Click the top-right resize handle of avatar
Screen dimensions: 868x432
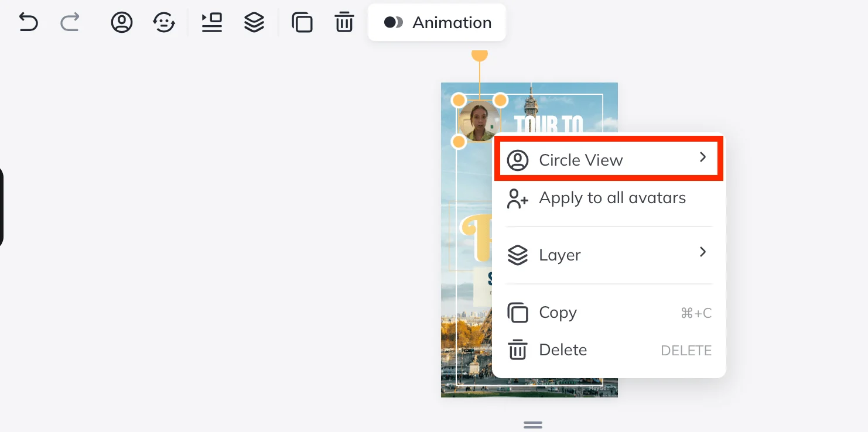(x=500, y=100)
